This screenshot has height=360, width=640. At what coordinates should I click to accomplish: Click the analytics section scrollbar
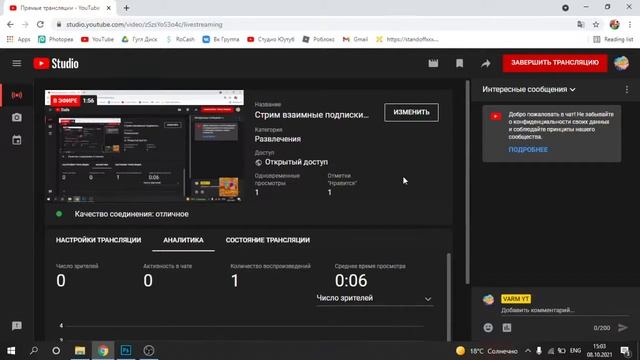coord(449,296)
